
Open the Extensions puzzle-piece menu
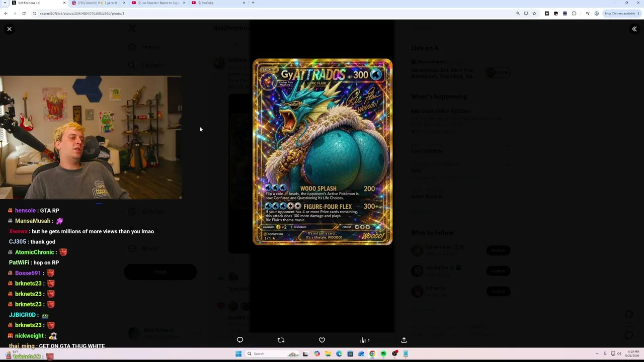click(x=574, y=14)
